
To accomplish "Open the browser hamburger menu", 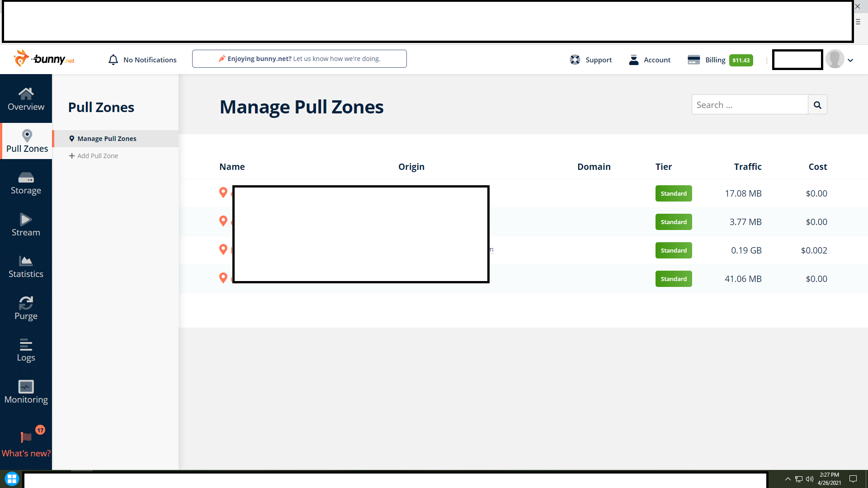I will 858,22.
